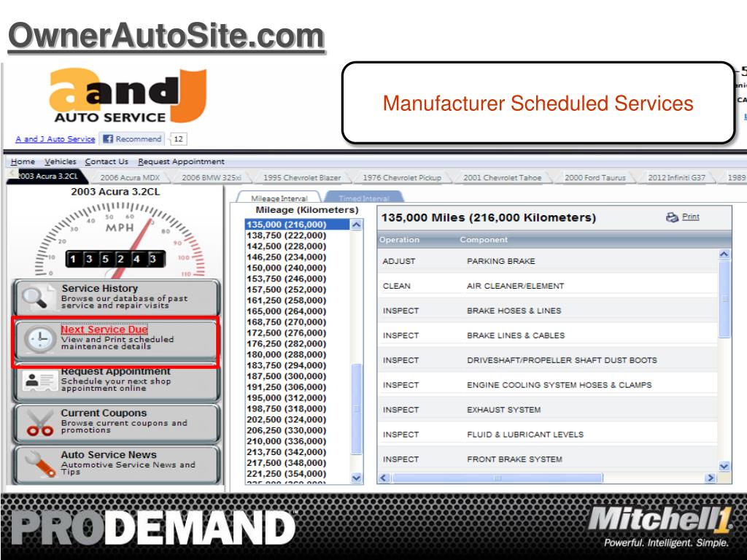
Task: Click the operations table horizontal scrollbar thumb
Action: click(497, 478)
